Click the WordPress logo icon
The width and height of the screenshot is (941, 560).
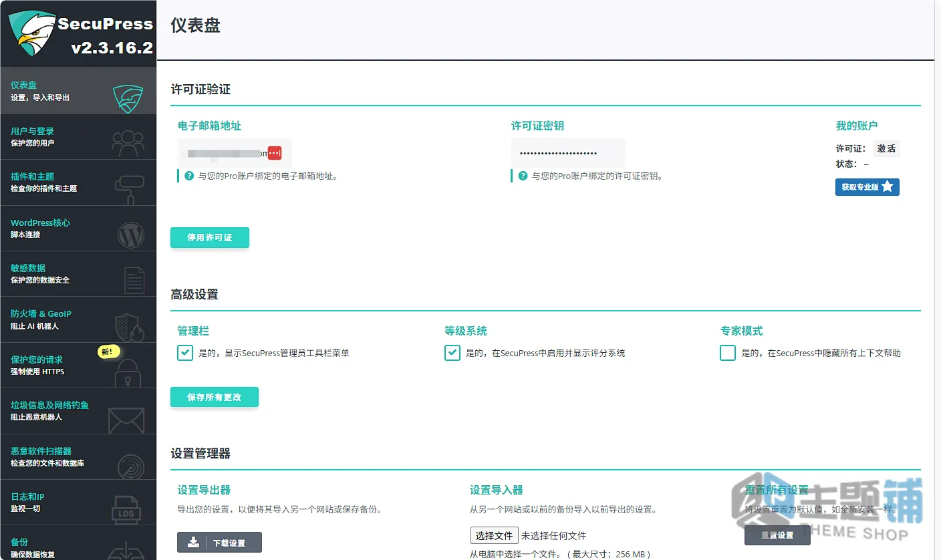131,235
